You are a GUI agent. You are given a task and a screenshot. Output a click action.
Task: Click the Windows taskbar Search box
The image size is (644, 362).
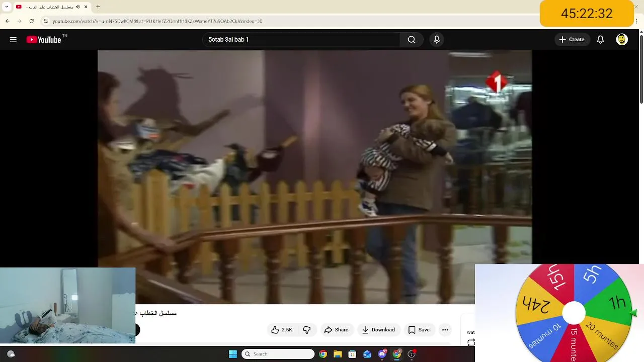[x=278, y=354]
